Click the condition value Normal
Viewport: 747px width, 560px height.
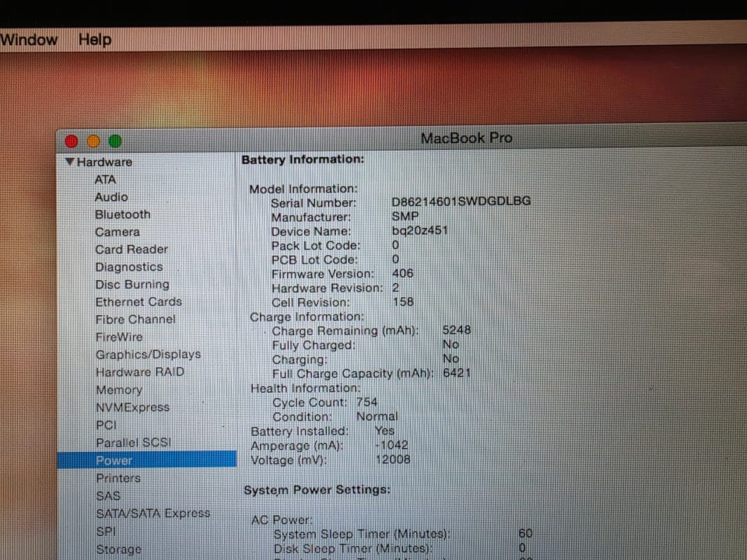pyautogui.click(x=377, y=416)
